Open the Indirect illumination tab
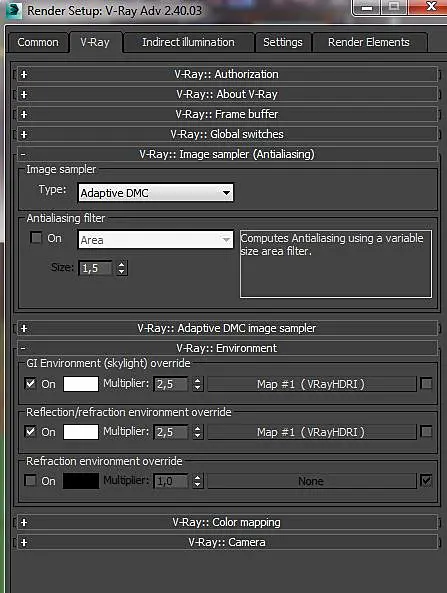Viewport: 447px width, 593px height. pos(188,42)
